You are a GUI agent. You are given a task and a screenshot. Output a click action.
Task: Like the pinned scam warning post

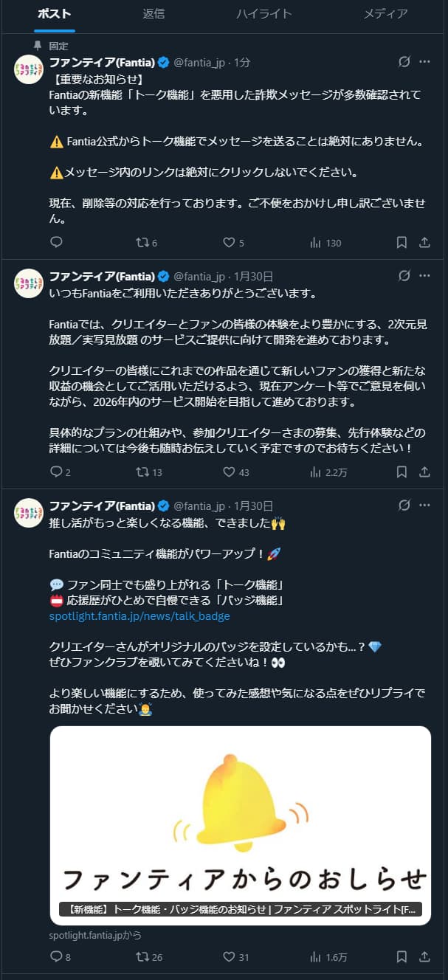coord(229,242)
